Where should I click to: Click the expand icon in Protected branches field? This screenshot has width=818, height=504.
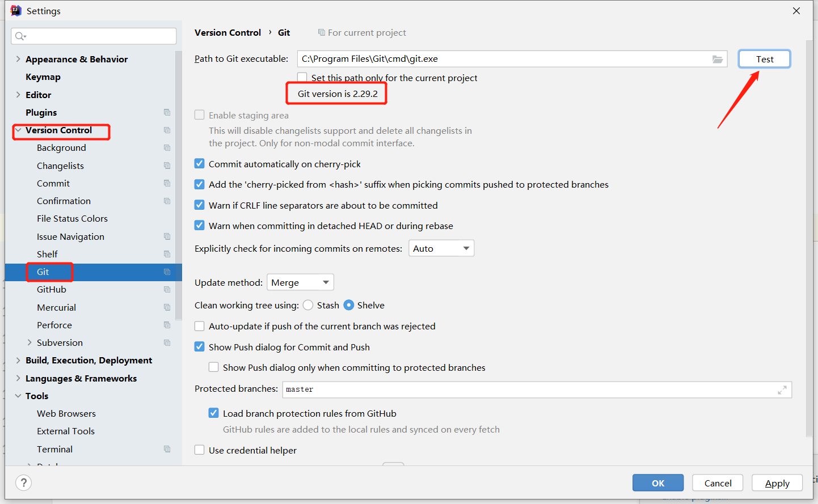coord(782,390)
